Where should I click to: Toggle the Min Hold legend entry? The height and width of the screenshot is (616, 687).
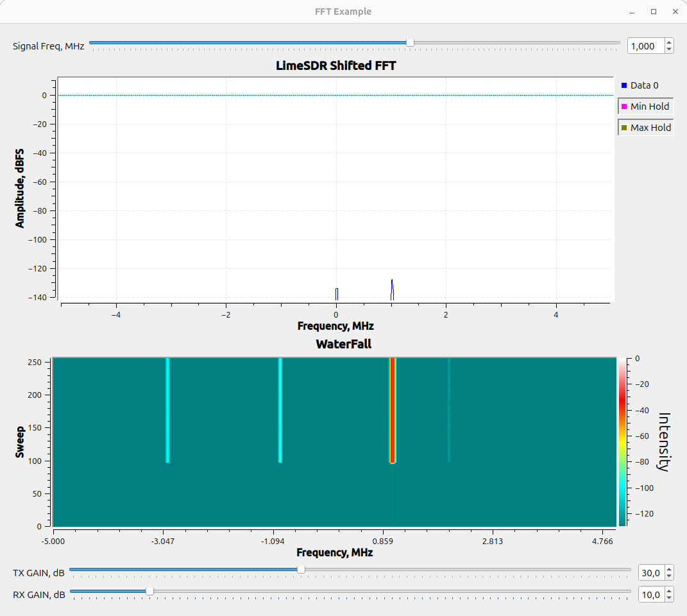645,107
